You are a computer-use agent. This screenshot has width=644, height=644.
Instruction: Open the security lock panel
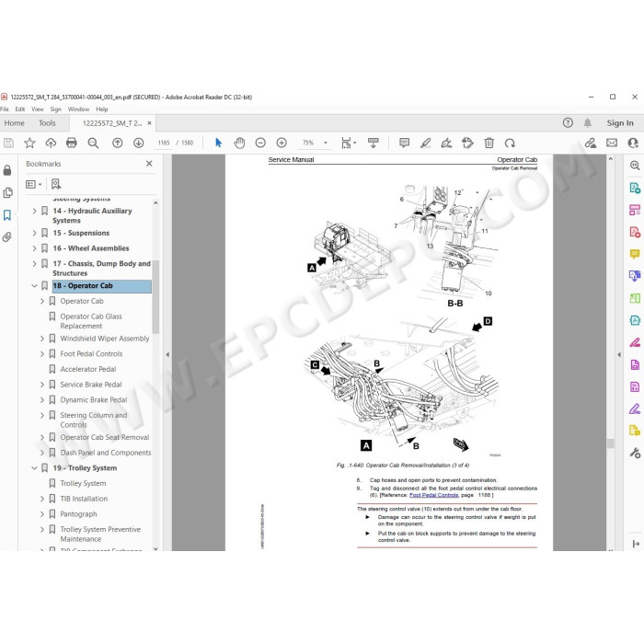(7, 170)
